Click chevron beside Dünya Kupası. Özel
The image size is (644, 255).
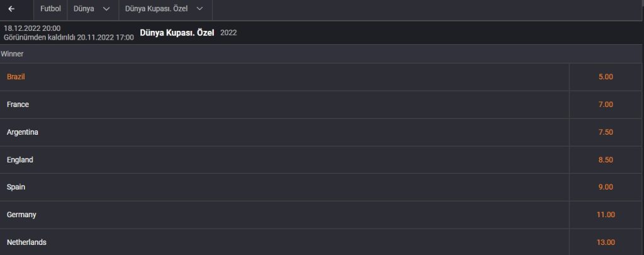point(199,9)
